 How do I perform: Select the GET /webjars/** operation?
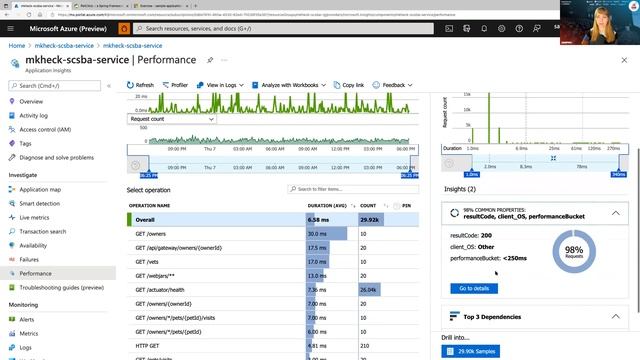(x=273, y=276)
